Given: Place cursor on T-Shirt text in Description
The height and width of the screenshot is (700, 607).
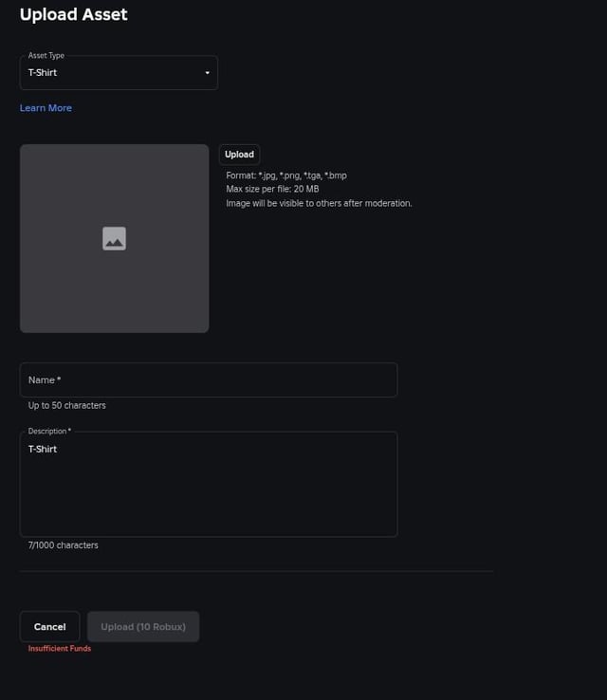Looking at the screenshot, I should point(43,449).
